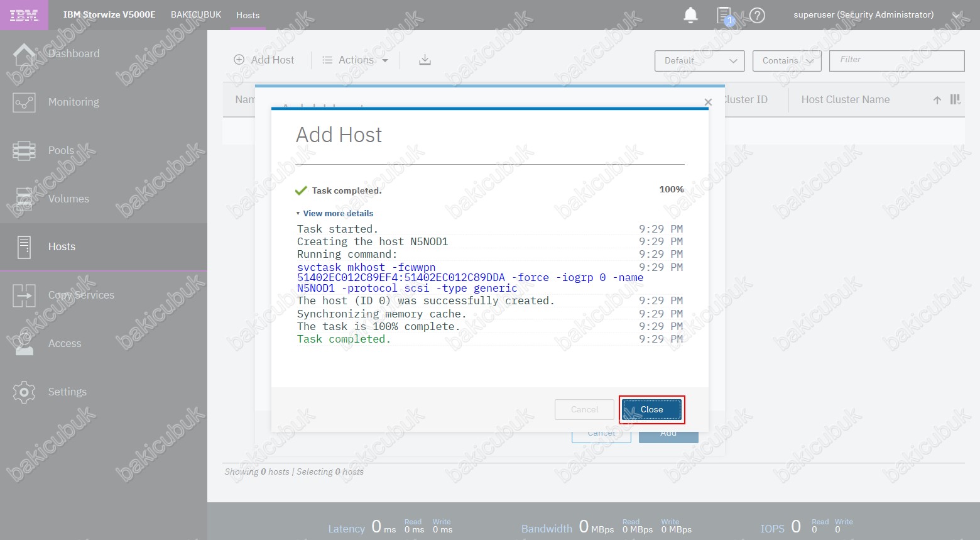Click the BAKICUBUK system name
This screenshot has width=980, height=540.
pyautogui.click(x=196, y=14)
